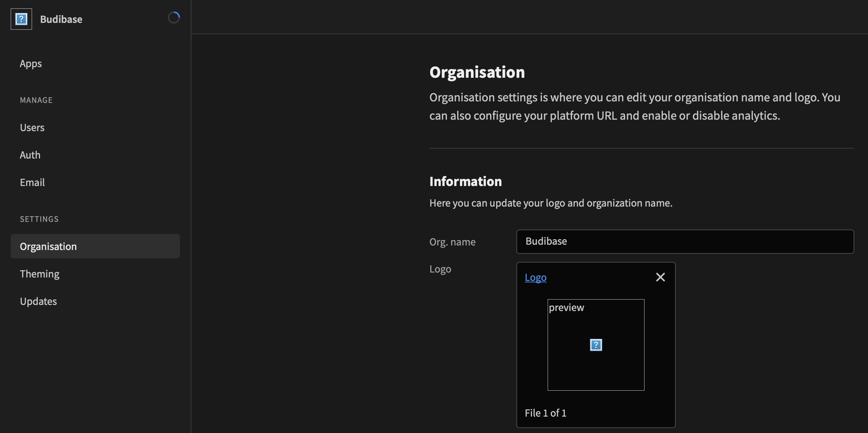Remove the uploaded logo file
Viewport: 868px width, 433px height.
point(660,277)
